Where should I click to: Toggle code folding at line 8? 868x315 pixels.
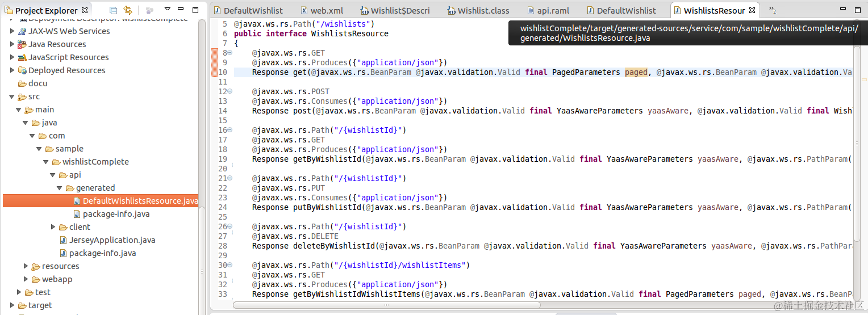point(229,53)
